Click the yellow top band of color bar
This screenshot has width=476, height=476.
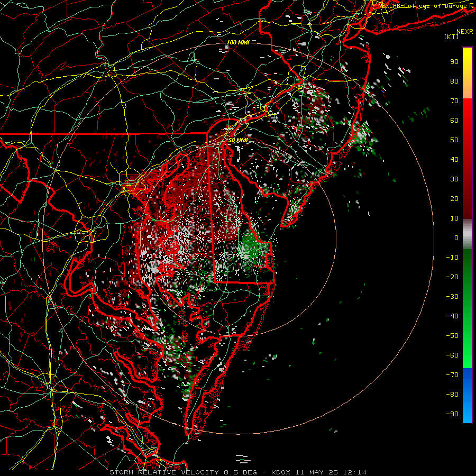(467, 73)
